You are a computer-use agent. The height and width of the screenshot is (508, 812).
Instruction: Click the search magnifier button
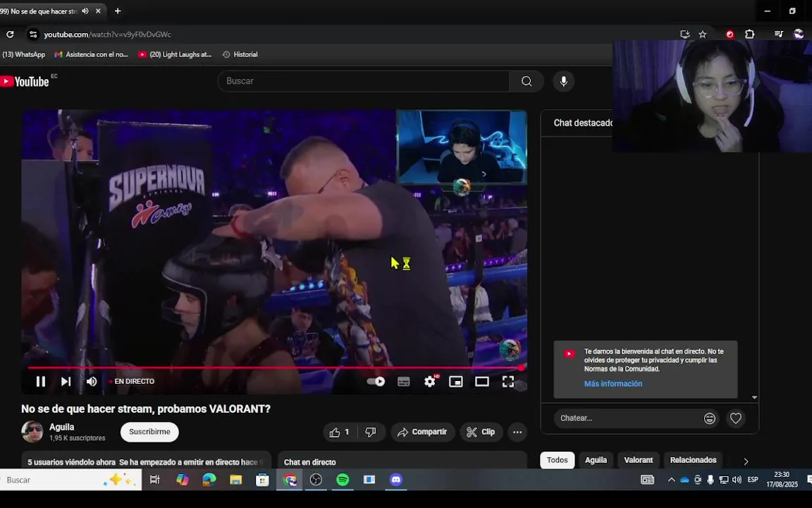click(526, 81)
